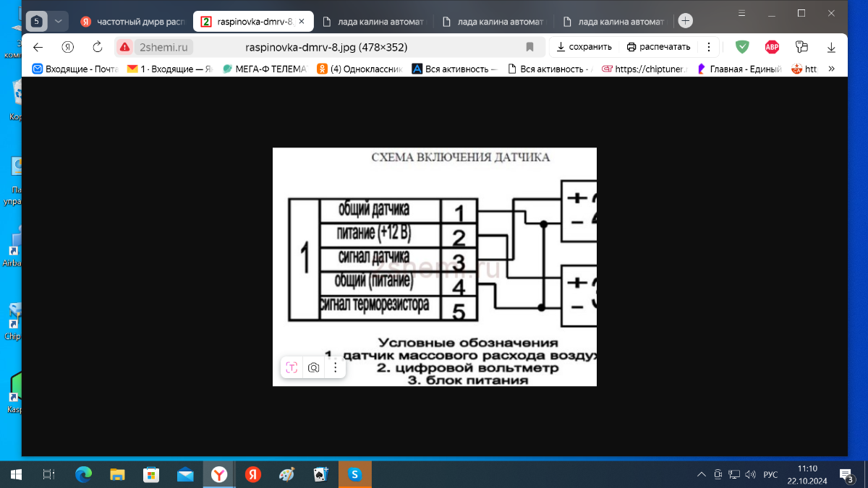The height and width of the screenshot is (488, 868).
Task: Click the active Yandex Browser taskbar icon
Action: tap(219, 474)
